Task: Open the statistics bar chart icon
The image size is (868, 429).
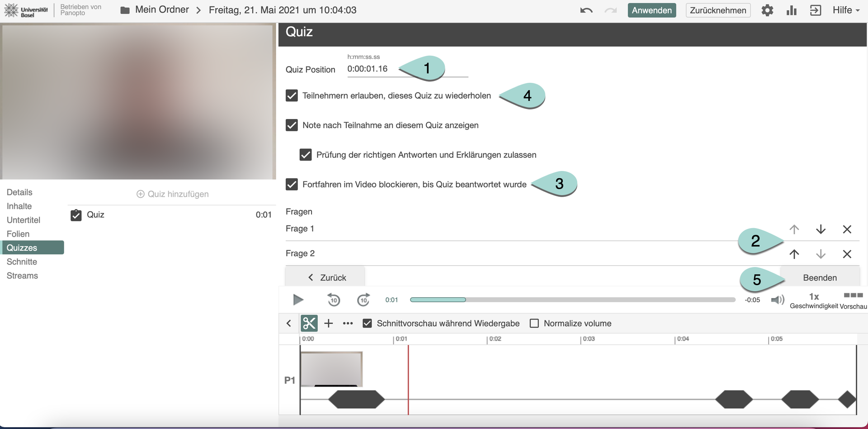Action: coord(791,10)
